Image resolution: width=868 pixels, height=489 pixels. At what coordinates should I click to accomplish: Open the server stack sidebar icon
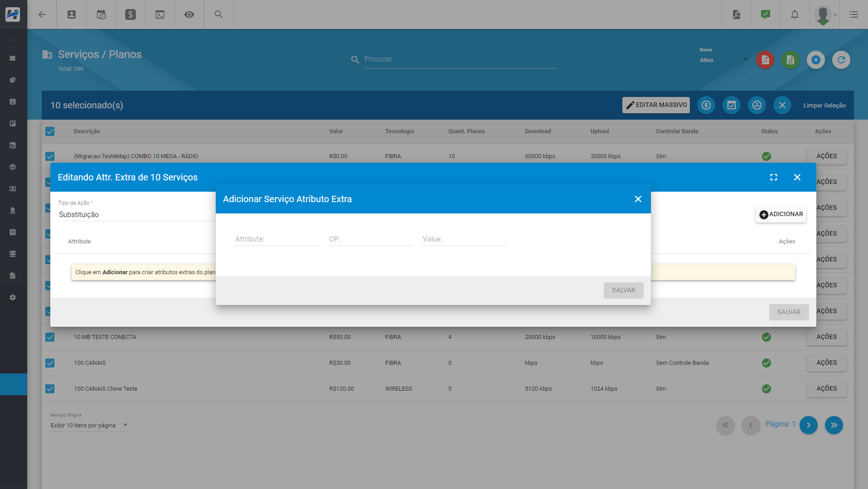click(x=13, y=254)
